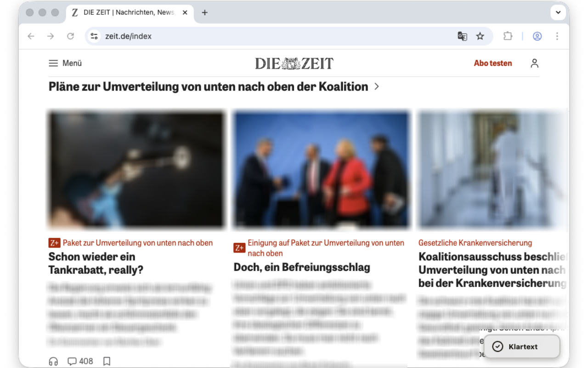Expand the tab search chevron
This screenshot has height=368, width=588.
(x=558, y=12)
